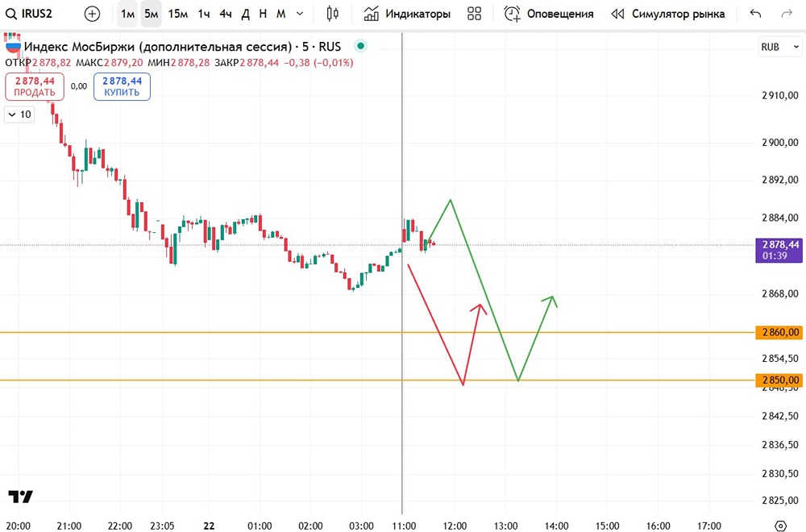806x532 pixels.
Task: Open symbol search IRUS2
Action: (x=29, y=14)
